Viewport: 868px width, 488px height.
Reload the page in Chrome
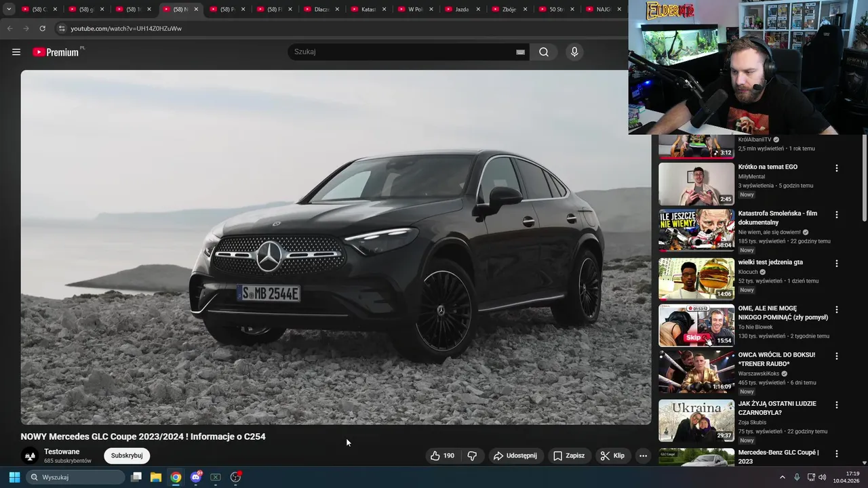[42, 28]
